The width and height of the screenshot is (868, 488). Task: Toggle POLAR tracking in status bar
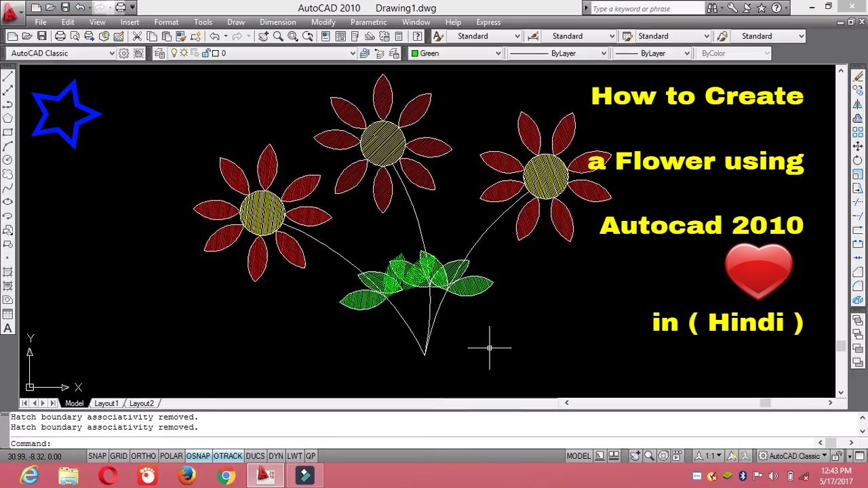[x=171, y=456]
